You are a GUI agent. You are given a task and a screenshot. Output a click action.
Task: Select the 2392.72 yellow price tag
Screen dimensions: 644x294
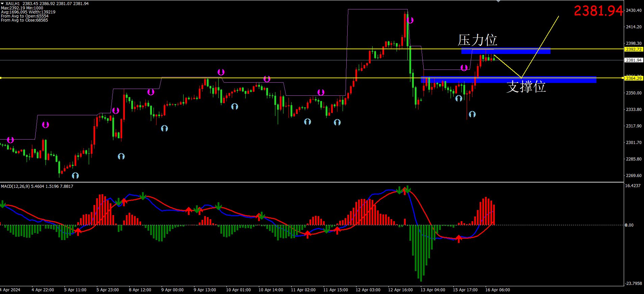[x=634, y=49]
